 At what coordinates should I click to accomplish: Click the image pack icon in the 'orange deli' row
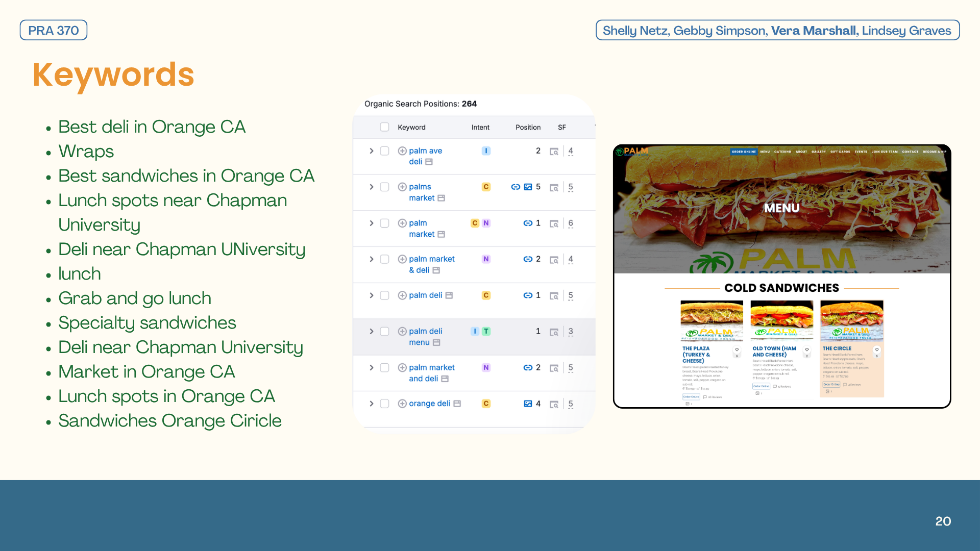[528, 404]
